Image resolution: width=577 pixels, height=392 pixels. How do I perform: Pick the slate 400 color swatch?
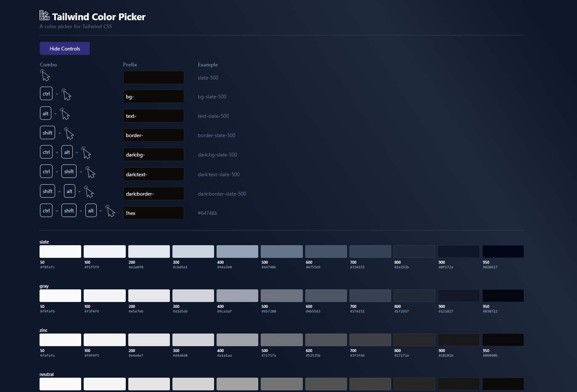tap(237, 252)
